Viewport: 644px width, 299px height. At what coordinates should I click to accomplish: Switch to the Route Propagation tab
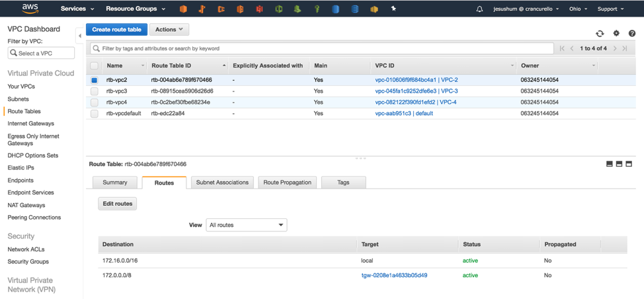287,183
